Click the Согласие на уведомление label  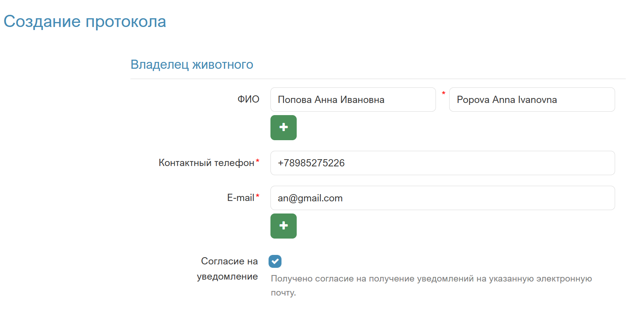click(228, 269)
